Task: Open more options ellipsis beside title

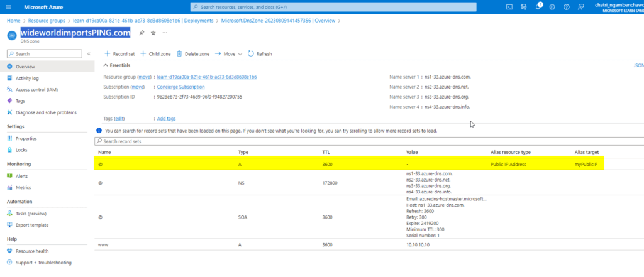Action: 165,33
